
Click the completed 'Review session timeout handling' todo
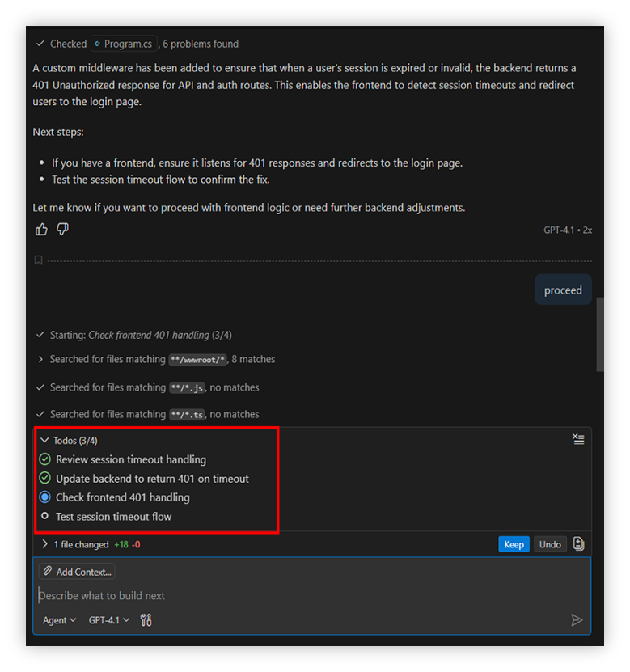(130, 459)
